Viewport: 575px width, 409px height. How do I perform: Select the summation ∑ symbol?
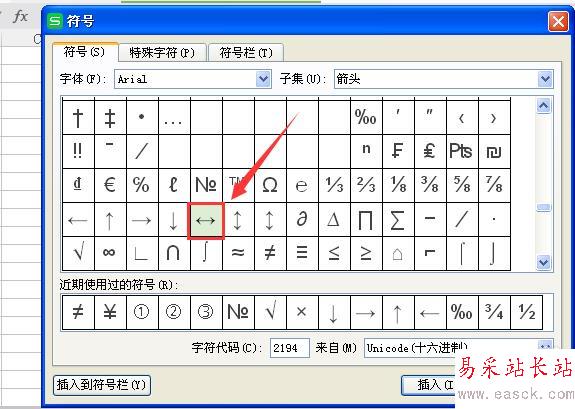tap(398, 219)
